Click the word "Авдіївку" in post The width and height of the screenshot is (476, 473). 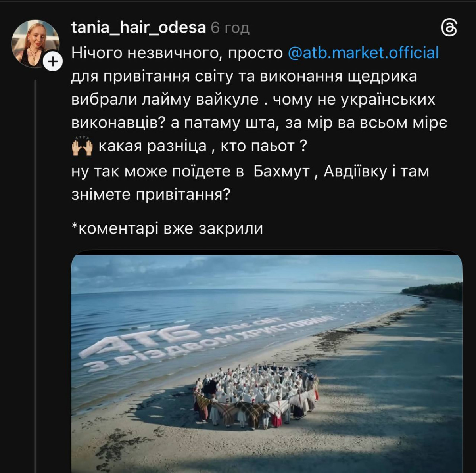pyautogui.click(x=355, y=171)
